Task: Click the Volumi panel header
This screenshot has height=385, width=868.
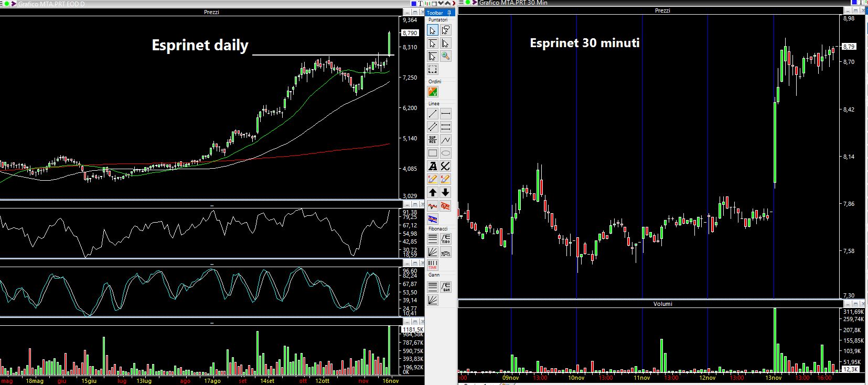Action: pos(662,304)
